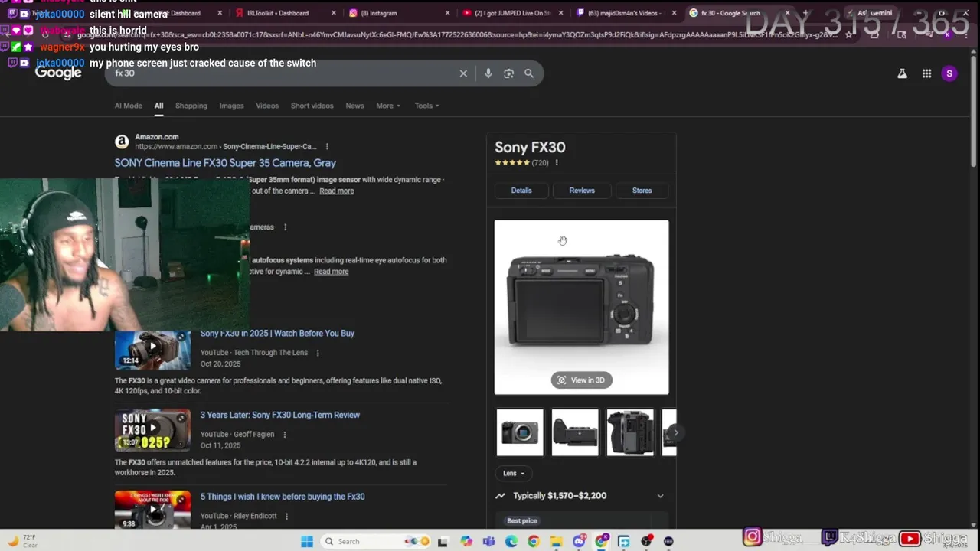Viewport: 980px width, 551px height.
Task: Select the Videos search tab
Action: [267, 106]
